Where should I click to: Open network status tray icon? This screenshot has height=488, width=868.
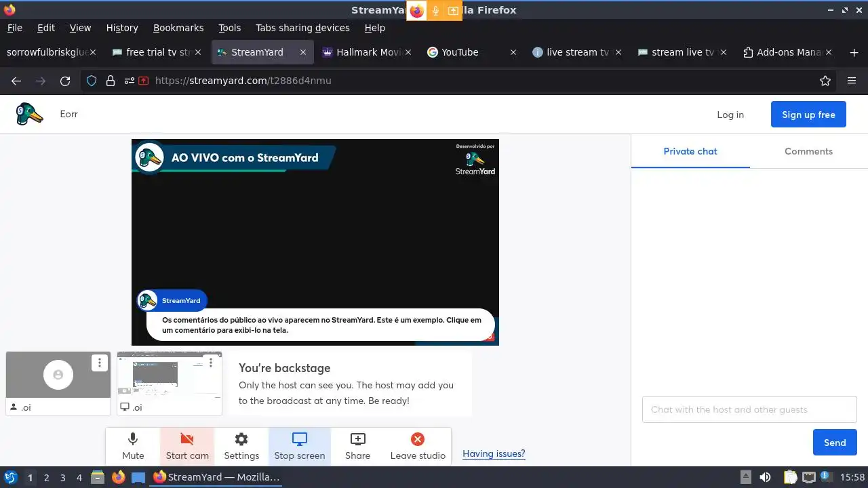point(809,477)
